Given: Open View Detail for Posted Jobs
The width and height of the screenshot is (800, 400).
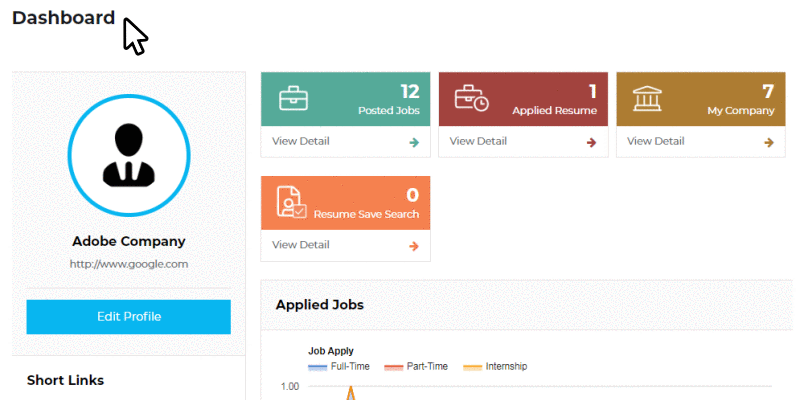Looking at the screenshot, I should tap(301, 141).
